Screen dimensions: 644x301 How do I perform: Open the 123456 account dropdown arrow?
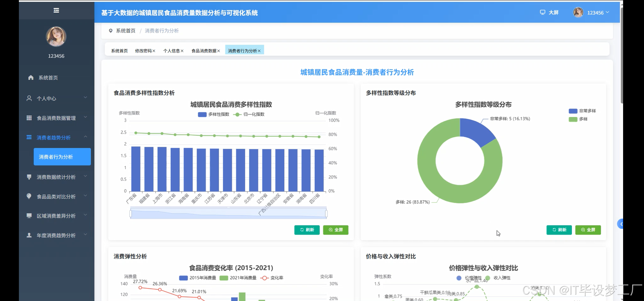pyautogui.click(x=608, y=12)
